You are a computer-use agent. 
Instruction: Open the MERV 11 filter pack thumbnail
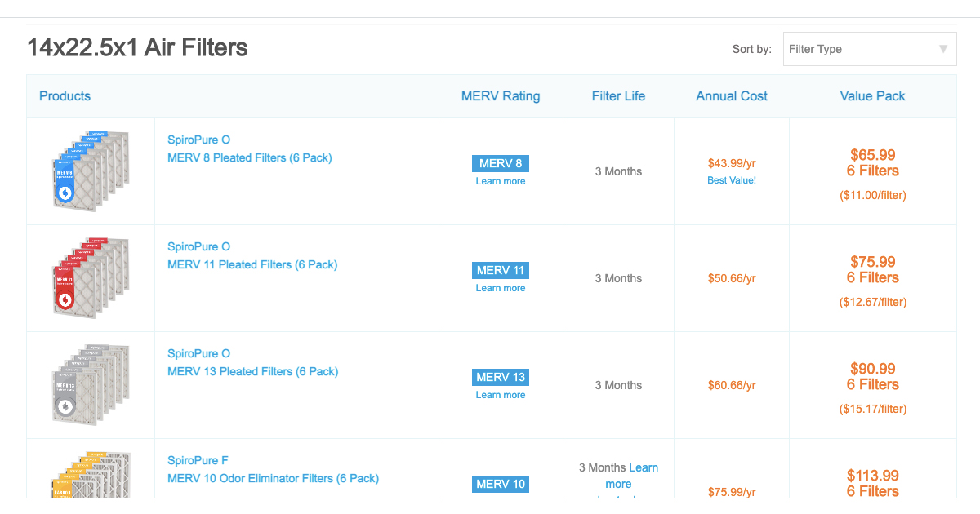pyautogui.click(x=91, y=278)
